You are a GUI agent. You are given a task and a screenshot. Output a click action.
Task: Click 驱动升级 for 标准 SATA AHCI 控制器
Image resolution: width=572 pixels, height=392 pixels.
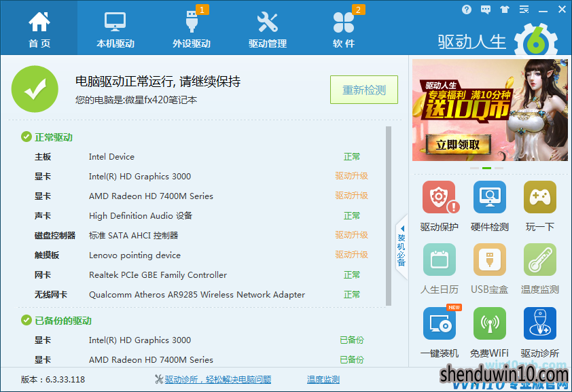[352, 235]
